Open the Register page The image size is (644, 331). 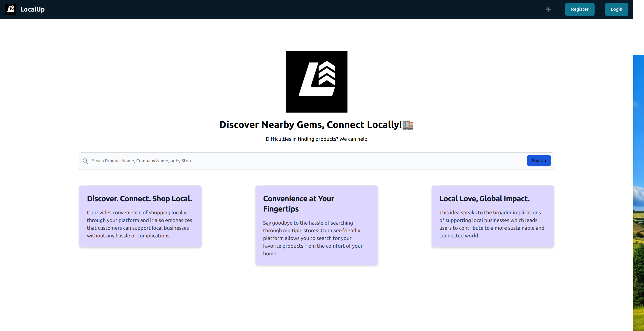579,9
